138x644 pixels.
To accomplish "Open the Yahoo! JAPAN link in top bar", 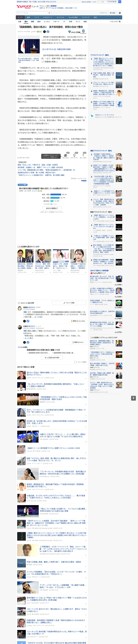I will [x=86, y=2].
